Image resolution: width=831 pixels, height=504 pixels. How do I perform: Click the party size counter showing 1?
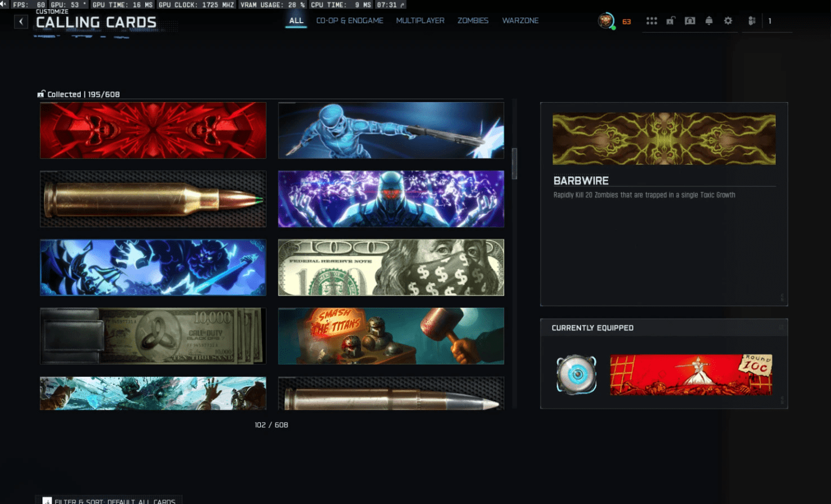click(x=769, y=21)
